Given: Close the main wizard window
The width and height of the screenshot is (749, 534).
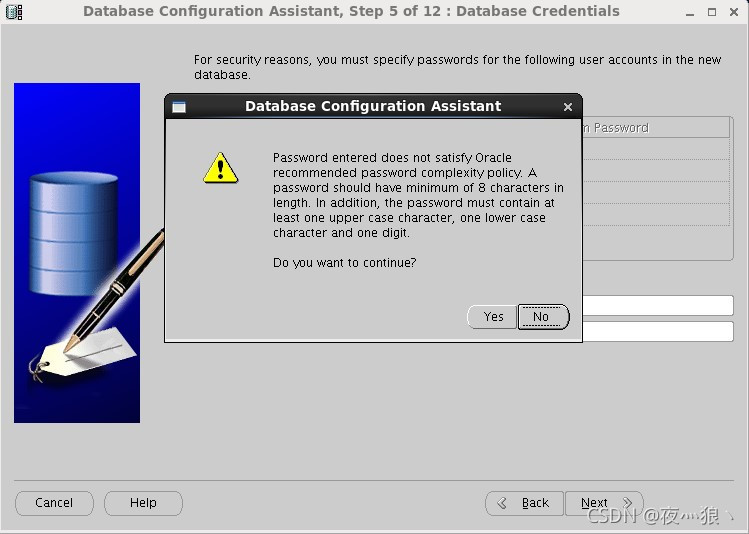Looking at the screenshot, I should (x=734, y=12).
